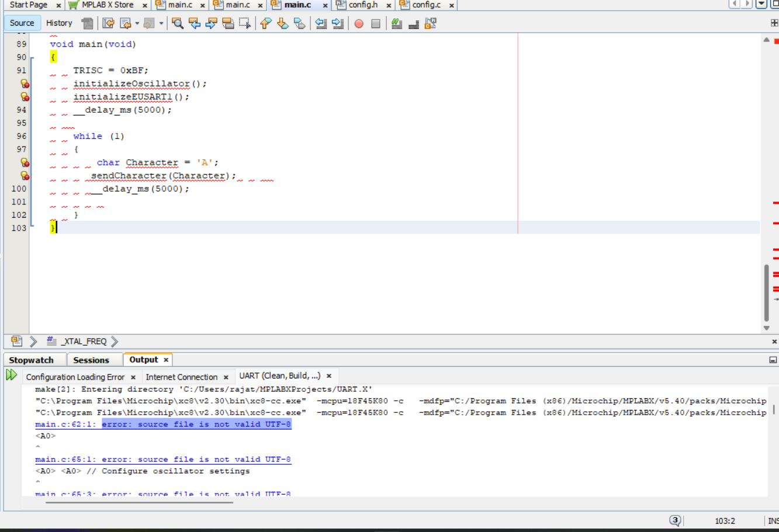Viewport: 779px width, 532px height.
Task: Click Stop Macro Recording square icon
Action: point(376,23)
